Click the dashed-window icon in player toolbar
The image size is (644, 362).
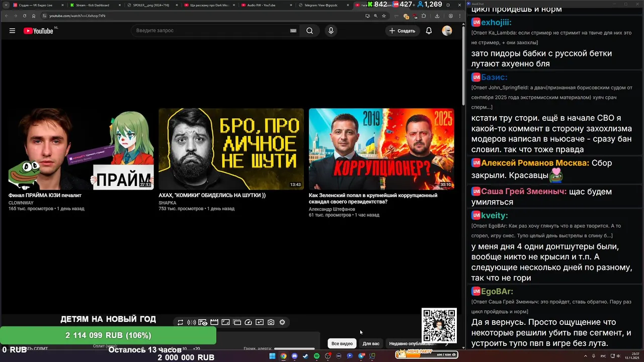(237, 322)
